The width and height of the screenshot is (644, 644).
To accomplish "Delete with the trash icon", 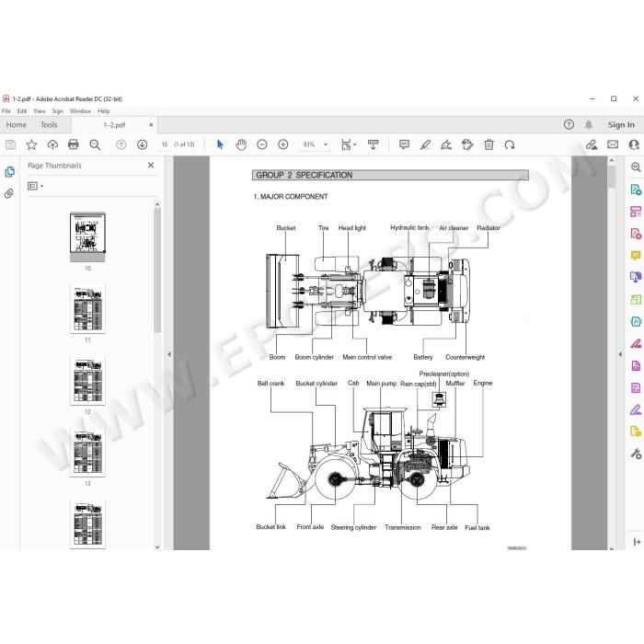I will tap(489, 144).
